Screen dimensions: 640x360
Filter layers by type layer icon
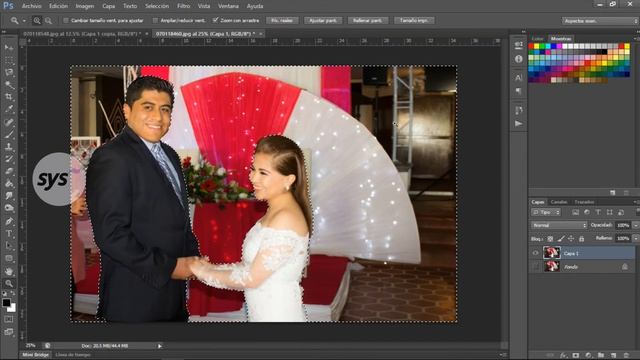point(598,212)
